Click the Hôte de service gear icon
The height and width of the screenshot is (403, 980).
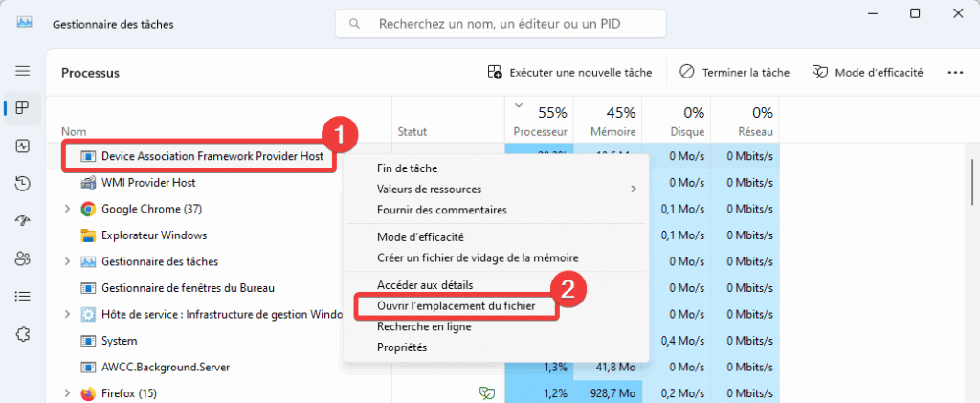[x=88, y=314]
